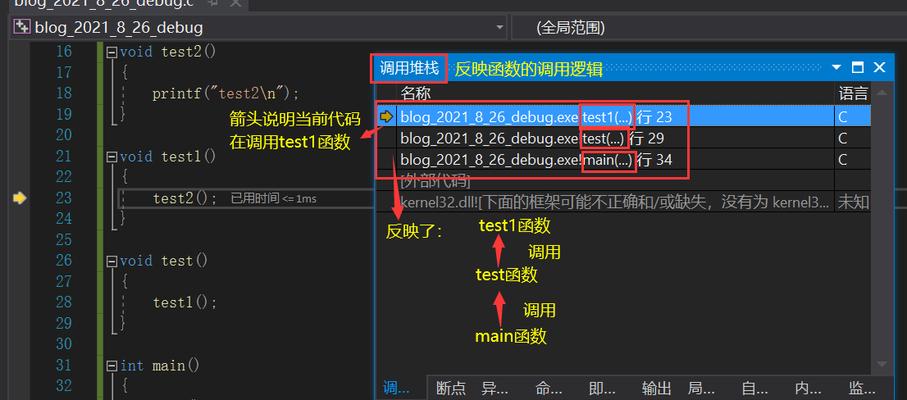Close the 调用堆栈 call stack panel
The height and width of the screenshot is (400, 907).
pyautogui.click(x=879, y=68)
